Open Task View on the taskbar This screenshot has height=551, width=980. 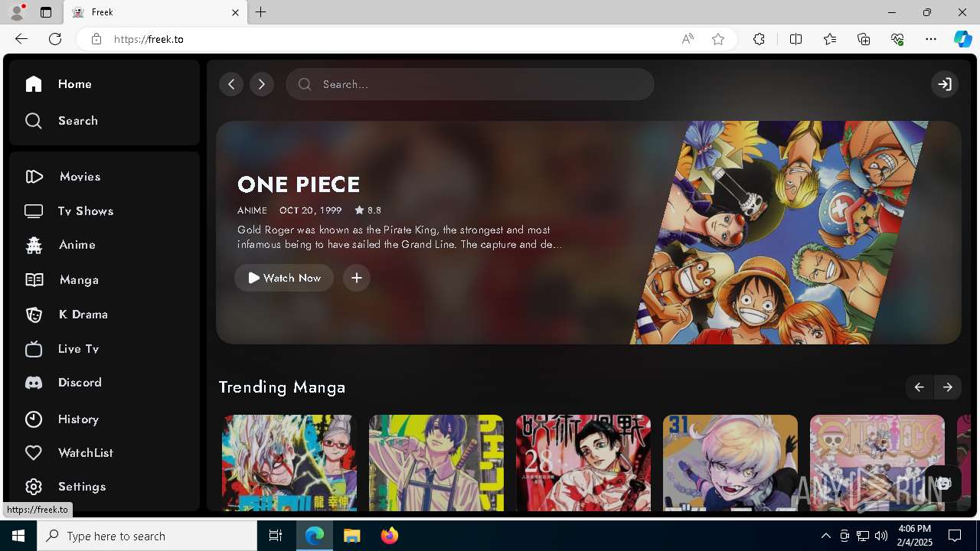276,536
